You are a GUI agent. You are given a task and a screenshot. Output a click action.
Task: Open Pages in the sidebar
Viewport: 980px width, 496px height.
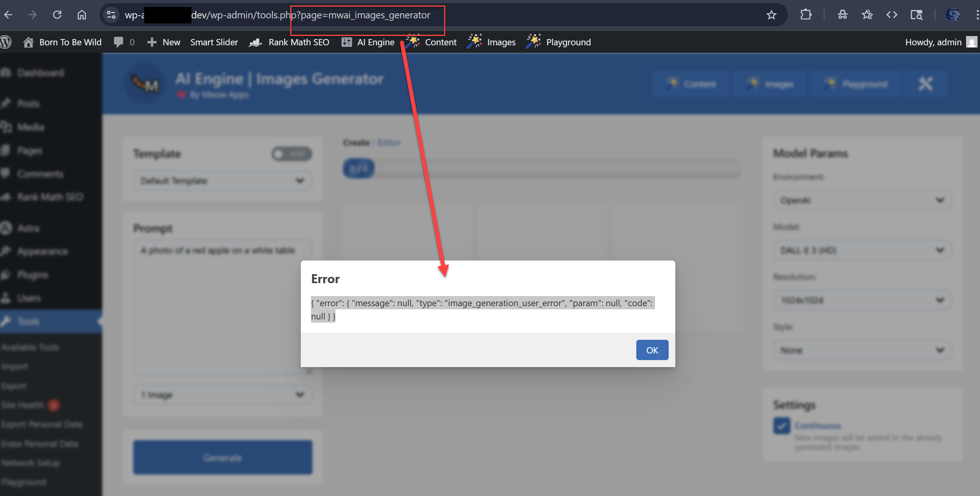coord(30,150)
